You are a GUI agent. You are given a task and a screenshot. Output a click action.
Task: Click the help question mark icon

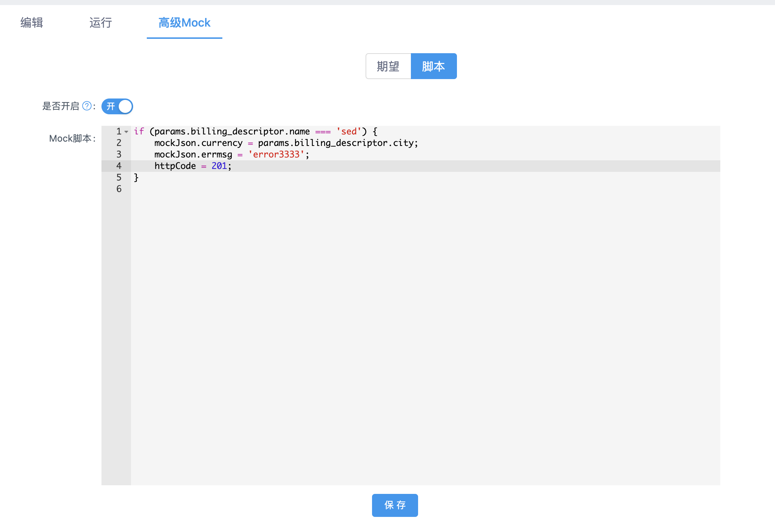coord(87,106)
